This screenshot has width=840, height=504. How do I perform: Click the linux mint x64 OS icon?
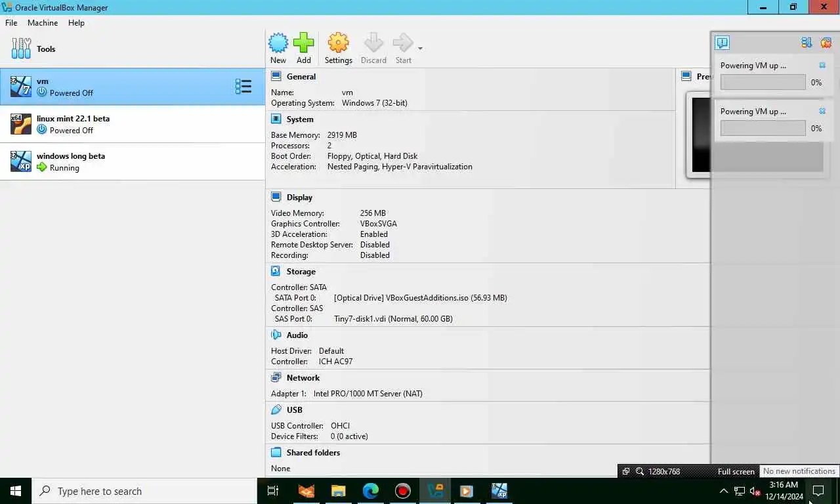[21, 124]
